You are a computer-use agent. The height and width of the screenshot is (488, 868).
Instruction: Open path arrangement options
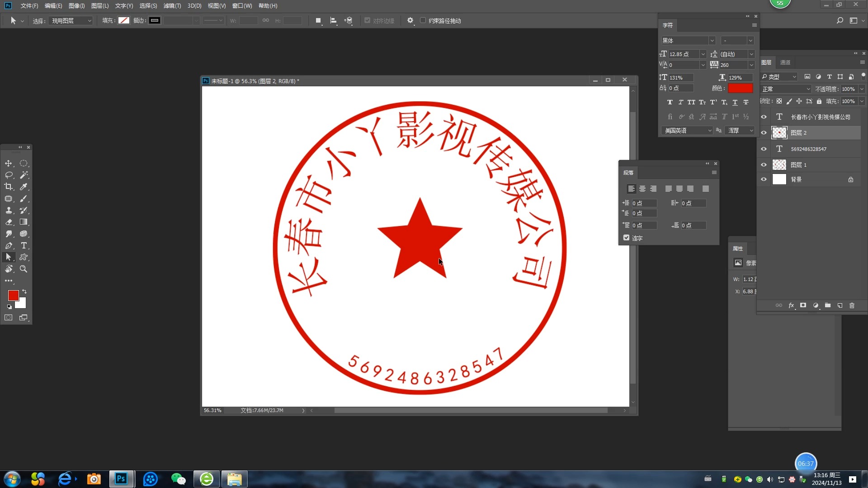click(x=349, y=21)
